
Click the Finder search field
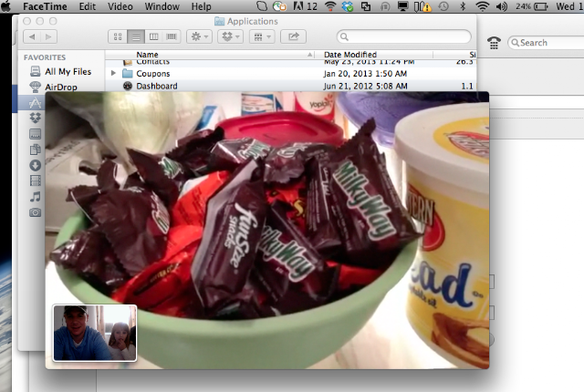pyautogui.click(x=403, y=36)
